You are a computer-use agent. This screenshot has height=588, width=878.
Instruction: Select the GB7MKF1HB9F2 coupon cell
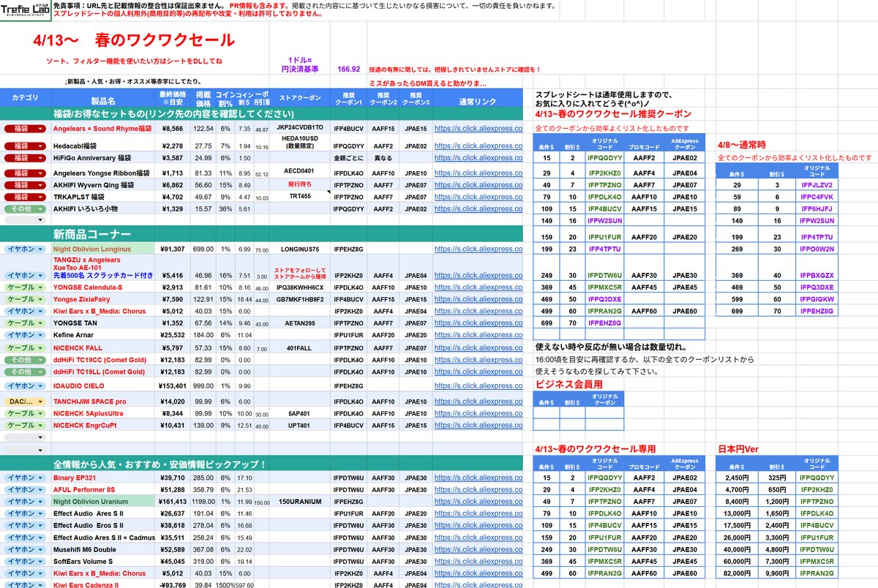click(300, 300)
